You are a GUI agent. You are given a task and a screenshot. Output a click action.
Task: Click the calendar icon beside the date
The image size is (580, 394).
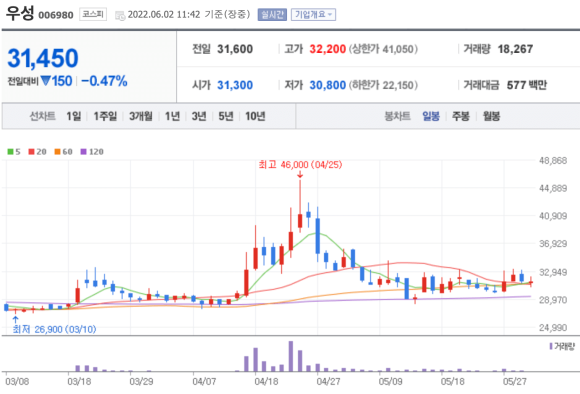(120, 16)
